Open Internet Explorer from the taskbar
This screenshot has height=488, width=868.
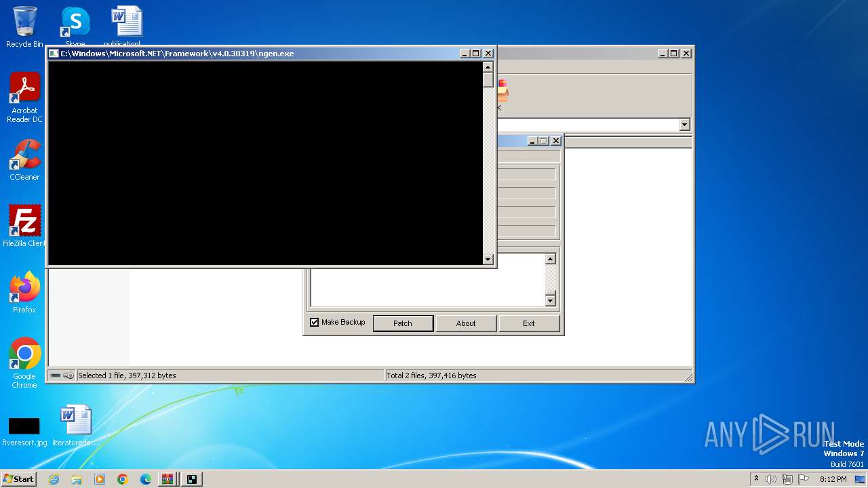click(x=54, y=479)
